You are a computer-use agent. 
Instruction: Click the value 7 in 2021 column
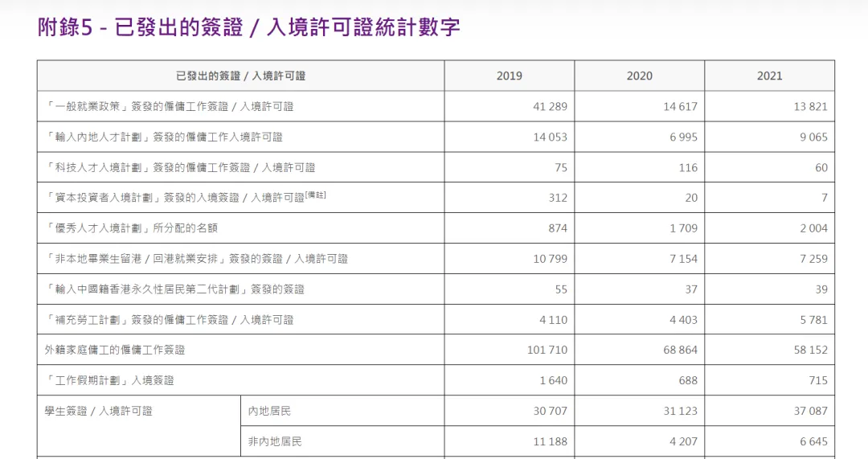click(825, 198)
